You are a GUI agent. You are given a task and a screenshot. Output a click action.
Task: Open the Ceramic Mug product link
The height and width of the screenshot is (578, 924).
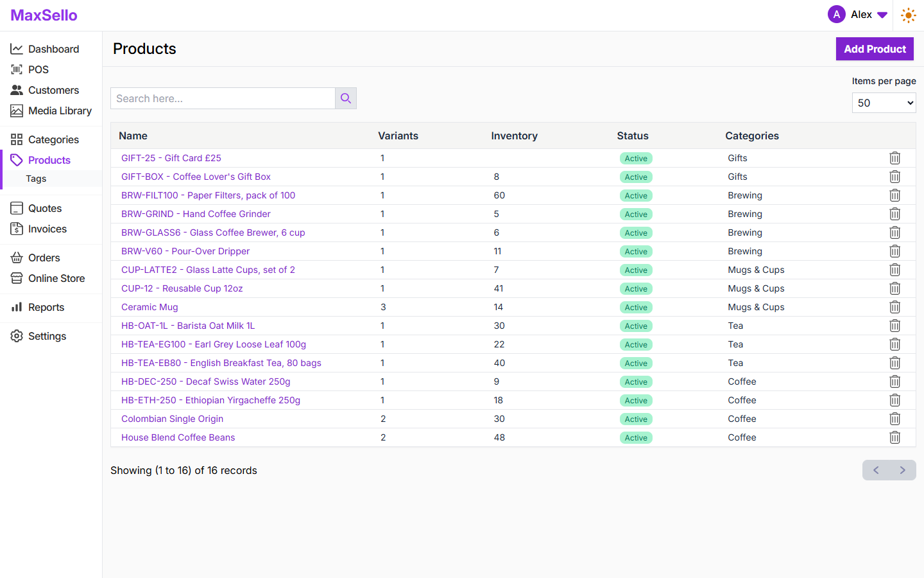tap(150, 307)
